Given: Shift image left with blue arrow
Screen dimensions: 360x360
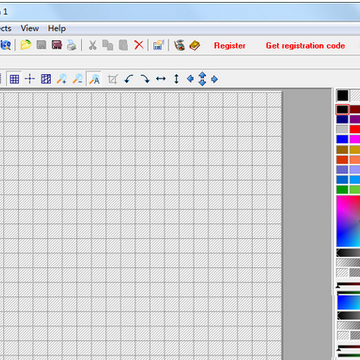Looking at the screenshot, I should point(190,79).
